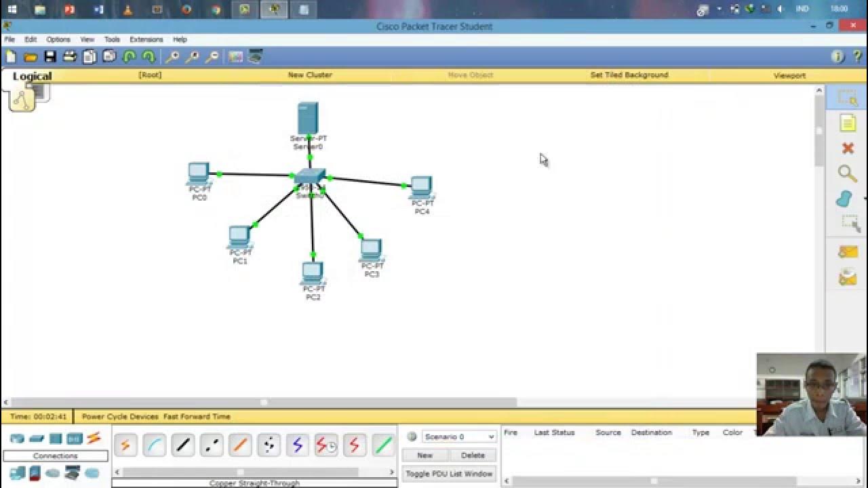Select the Connections lightning category
The height and width of the screenshot is (488, 868).
[x=94, y=439]
